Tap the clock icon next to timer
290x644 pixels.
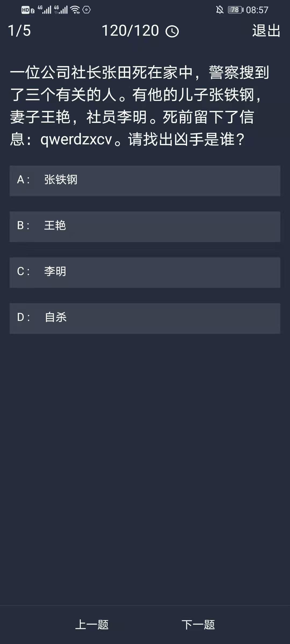click(x=172, y=31)
